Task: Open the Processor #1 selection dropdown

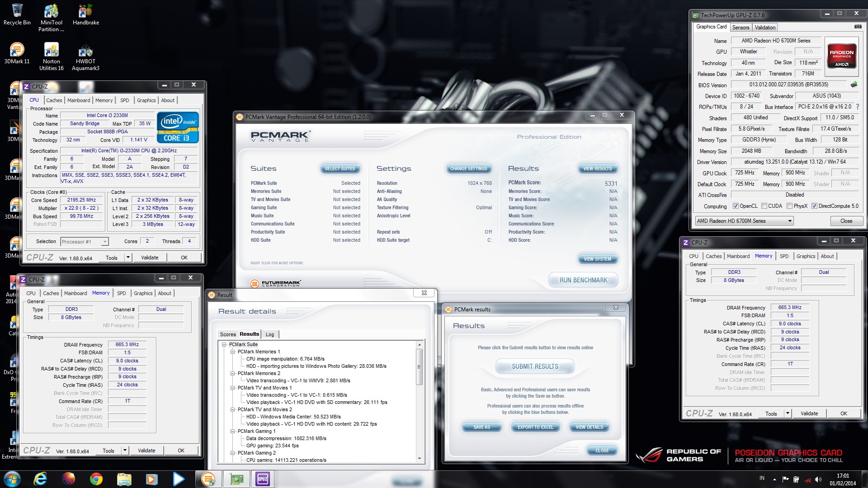Action: [84, 242]
